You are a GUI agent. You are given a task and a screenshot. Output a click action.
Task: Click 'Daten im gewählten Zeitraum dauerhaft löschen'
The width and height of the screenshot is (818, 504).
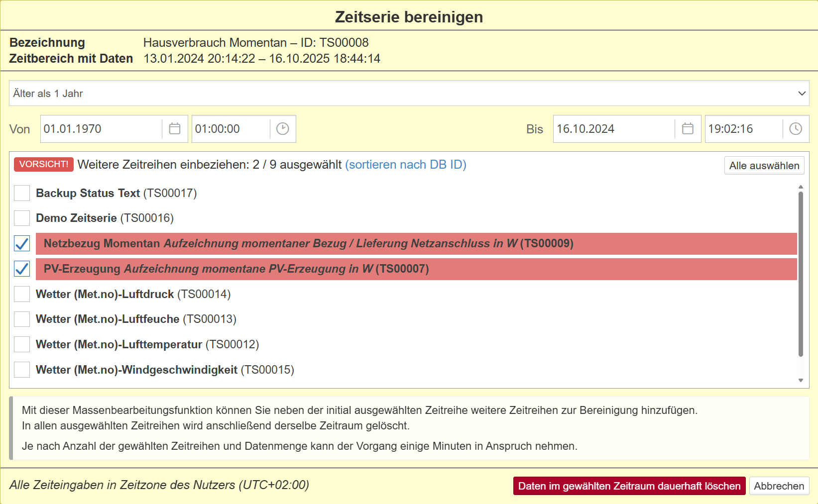(629, 486)
